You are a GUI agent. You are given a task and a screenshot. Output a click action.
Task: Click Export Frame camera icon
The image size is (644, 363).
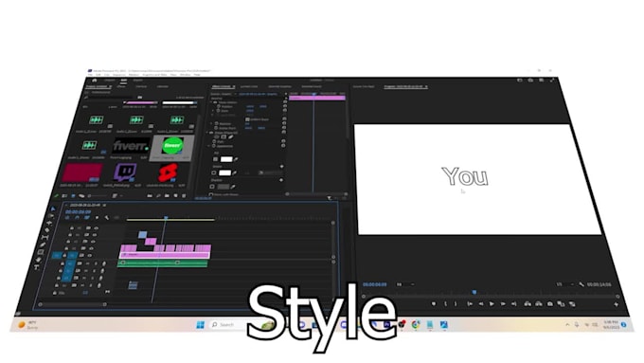pos(550,304)
